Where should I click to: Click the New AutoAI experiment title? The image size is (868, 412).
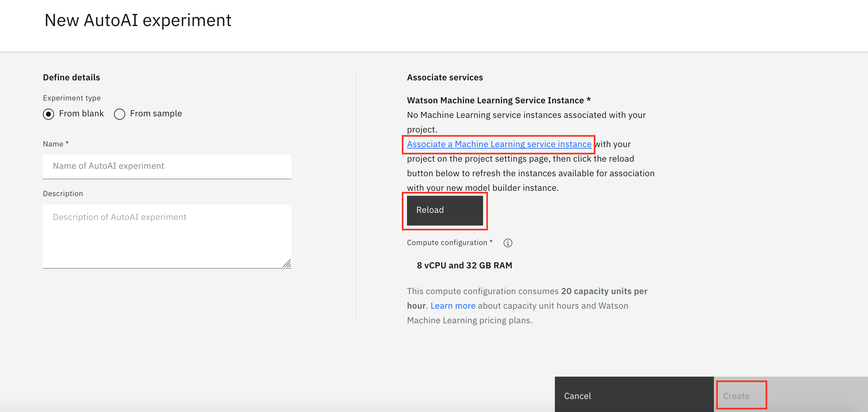(138, 20)
